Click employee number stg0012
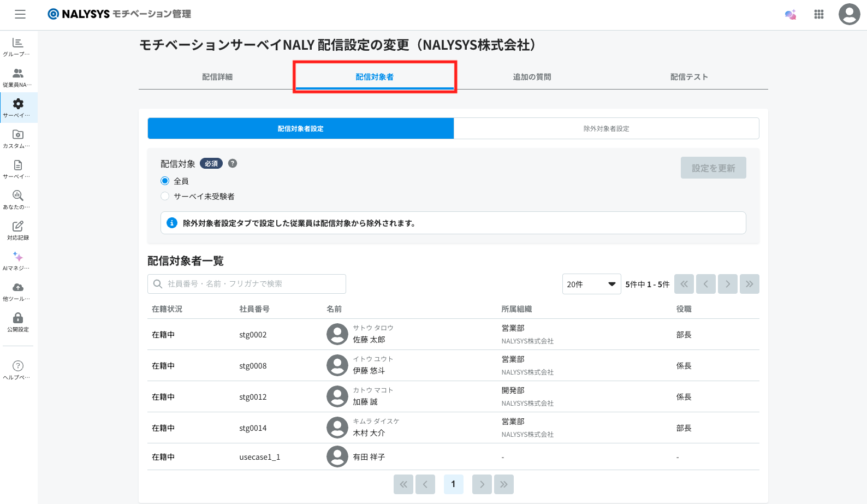The height and width of the screenshot is (504, 867). [x=253, y=397]
